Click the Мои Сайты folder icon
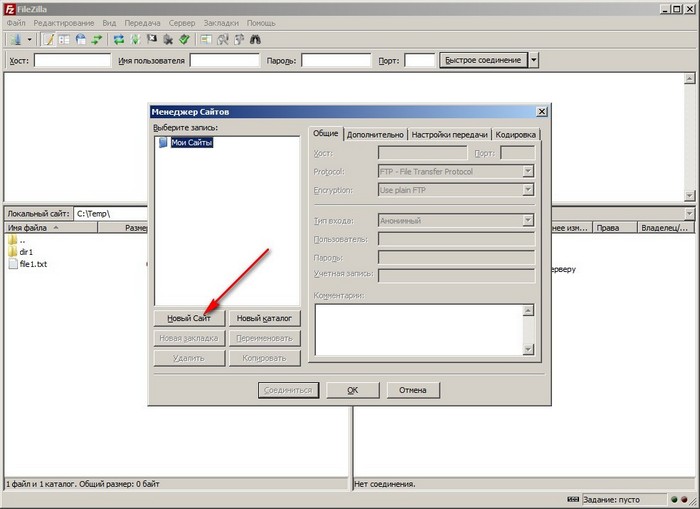This screenshot has width=700, height=509. [x=163, y=142]
